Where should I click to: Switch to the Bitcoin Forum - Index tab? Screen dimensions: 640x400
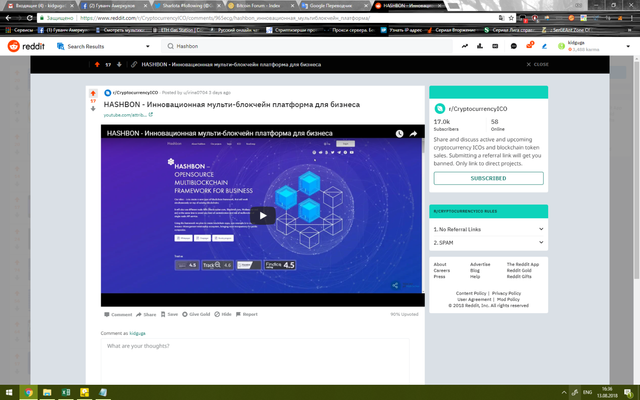tap(260, 6)
